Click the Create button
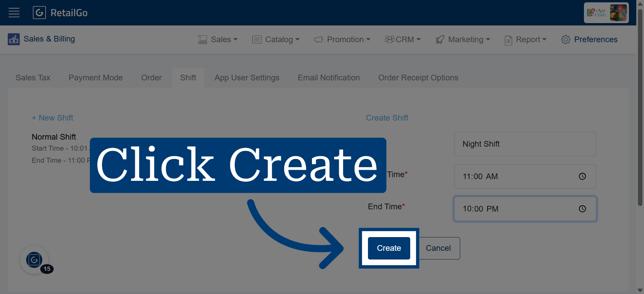The width and height of the screenshot is (644, 294). pos(389,248)
